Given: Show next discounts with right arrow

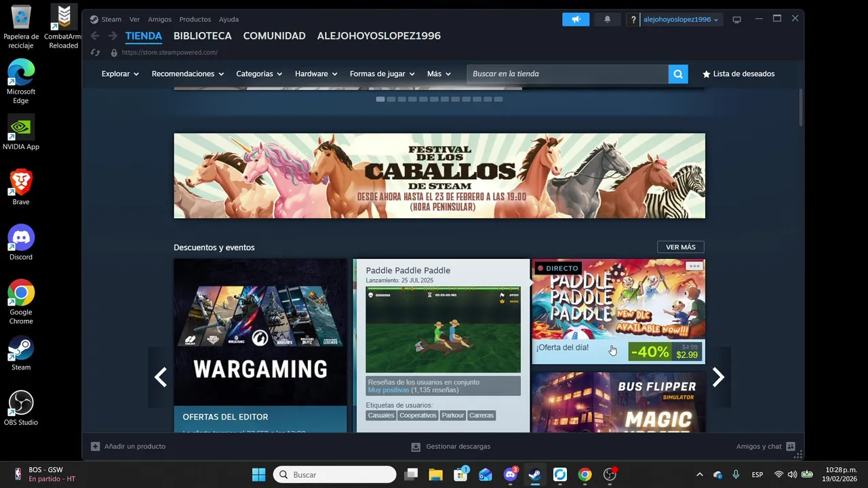Looking at the screenshot, I should pos(719,378).
